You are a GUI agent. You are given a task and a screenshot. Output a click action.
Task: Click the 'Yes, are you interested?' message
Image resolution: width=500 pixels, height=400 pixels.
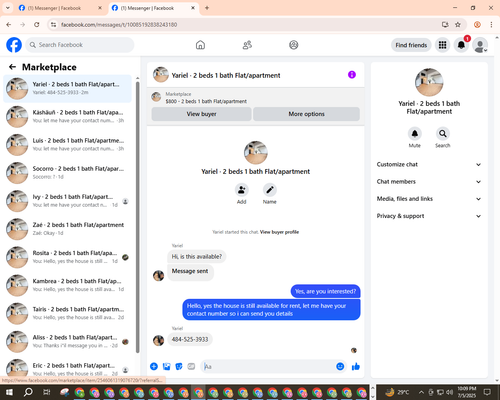[325, 291]
